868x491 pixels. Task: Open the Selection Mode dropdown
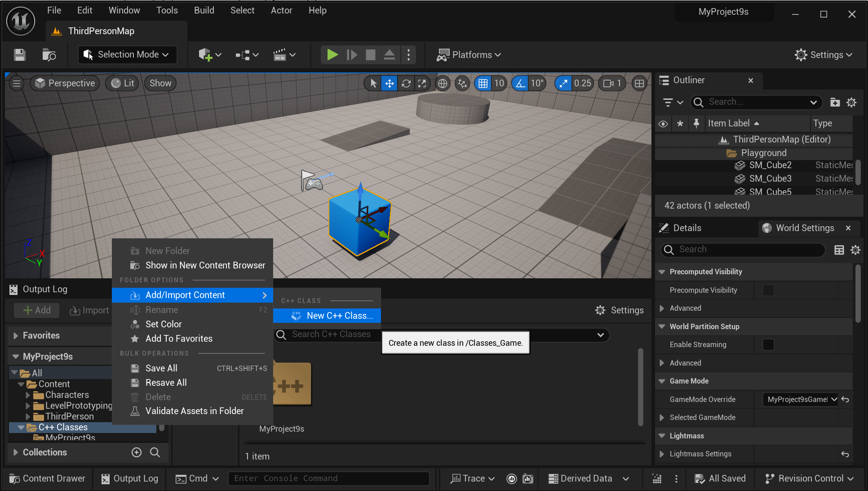pyautogui.click(x=128, y=55)
